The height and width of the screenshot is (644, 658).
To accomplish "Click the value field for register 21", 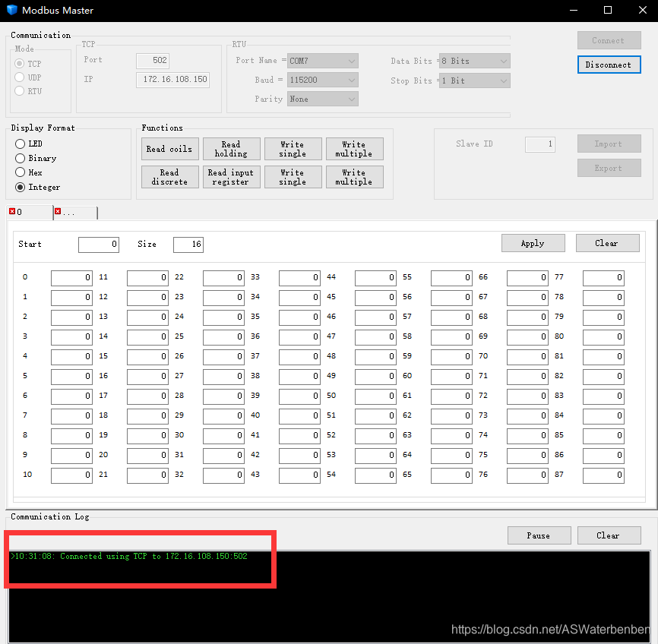I will coord(147,475).
